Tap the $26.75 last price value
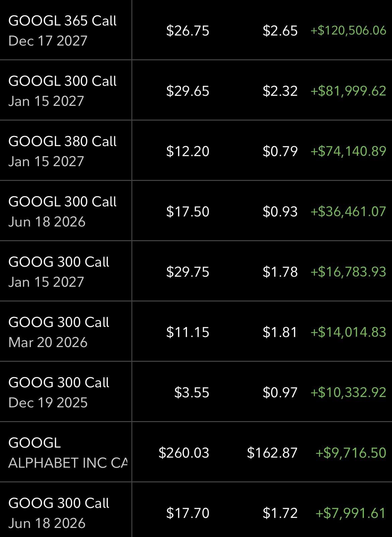Viewport: 392px width, 537px height. 188,30
